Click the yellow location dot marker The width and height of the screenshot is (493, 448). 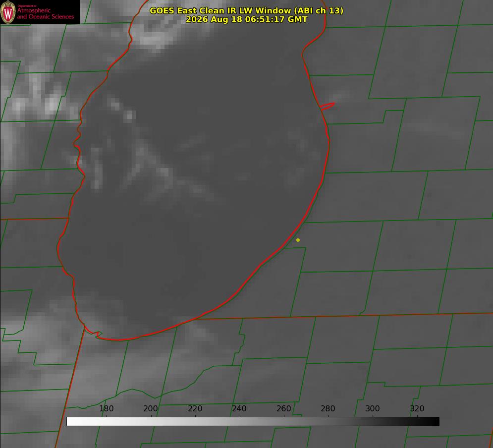coord(298,240)
